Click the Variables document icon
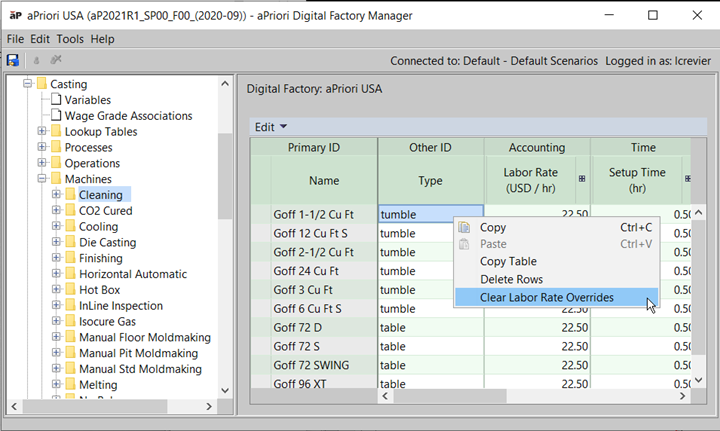The image size is (720, 431). [x=56, y=99]
